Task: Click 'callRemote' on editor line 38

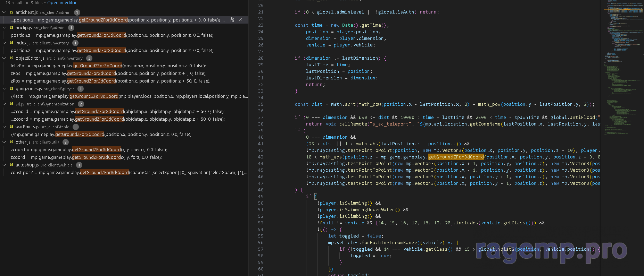Action: pyautogui.click(x=353, y=124)
